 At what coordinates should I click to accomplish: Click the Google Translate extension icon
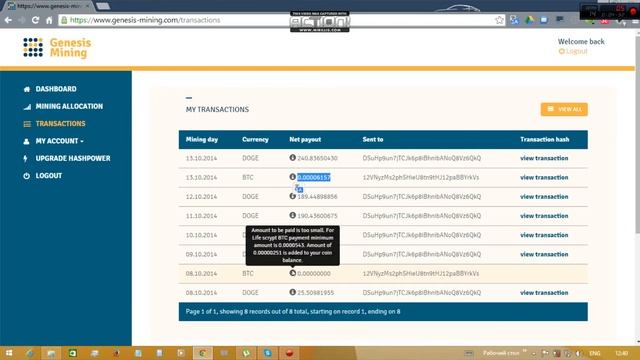click(514, 20)
